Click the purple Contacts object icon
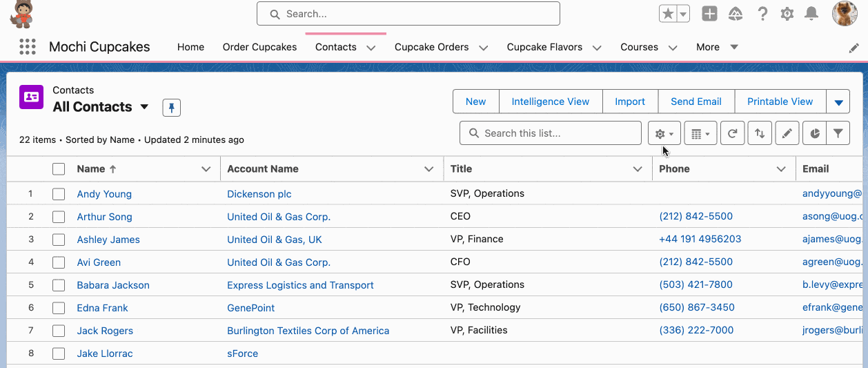Image resolution: width=868 pixels, height=368 pixels. pos(31,97)
